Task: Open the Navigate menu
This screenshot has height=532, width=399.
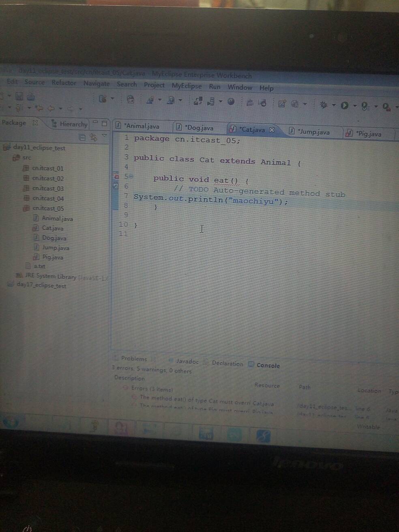Action: [97, 84]
